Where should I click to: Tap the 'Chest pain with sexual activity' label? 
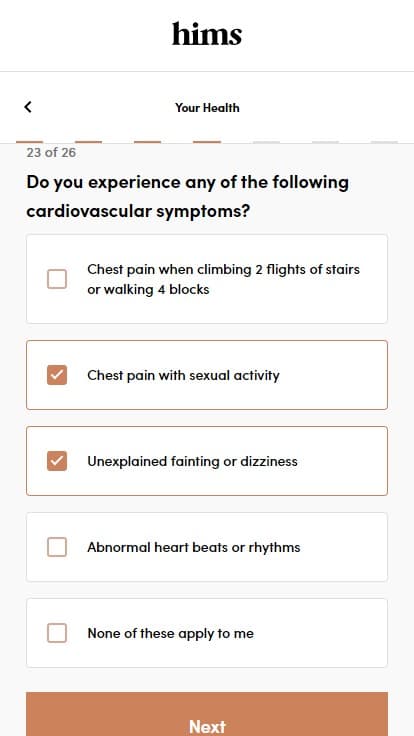coord(184,376)
